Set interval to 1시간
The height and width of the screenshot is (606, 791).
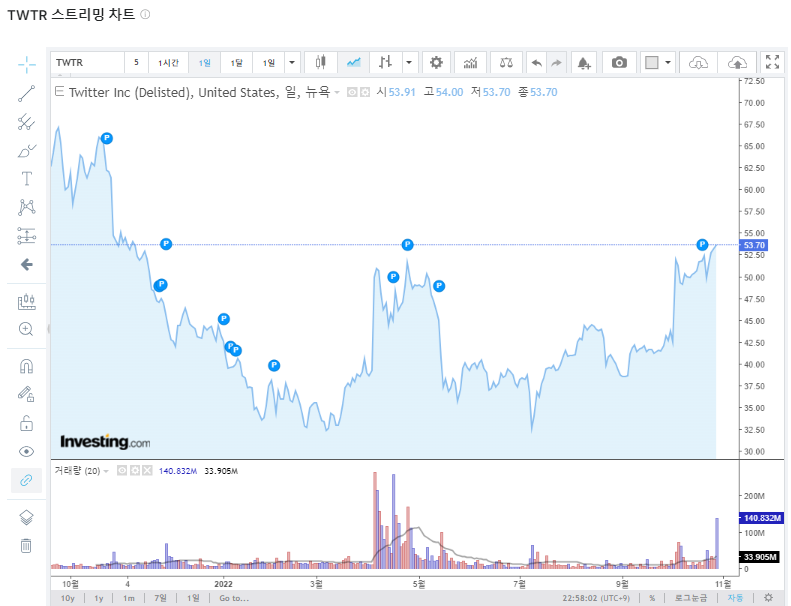(x=168, y=63)
